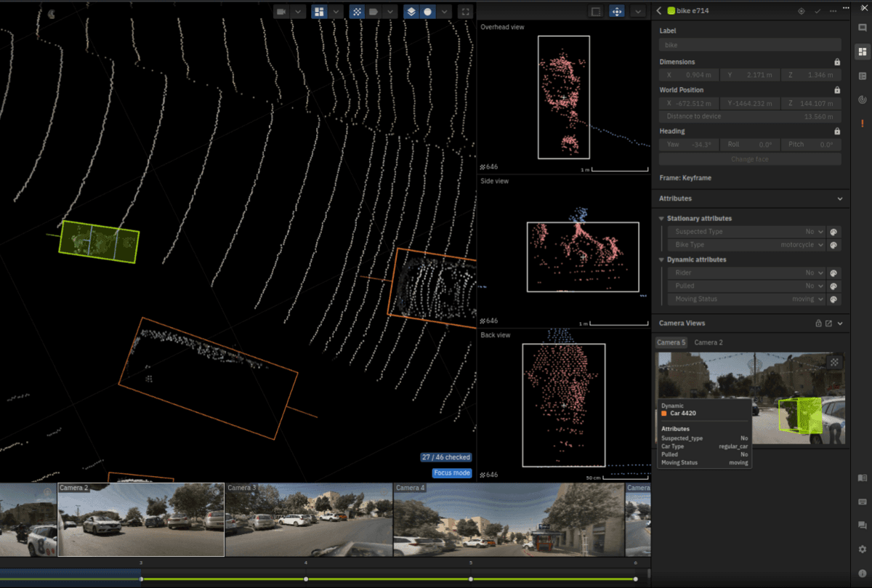Open the Suspected Type dropdown

coord(746,232)
